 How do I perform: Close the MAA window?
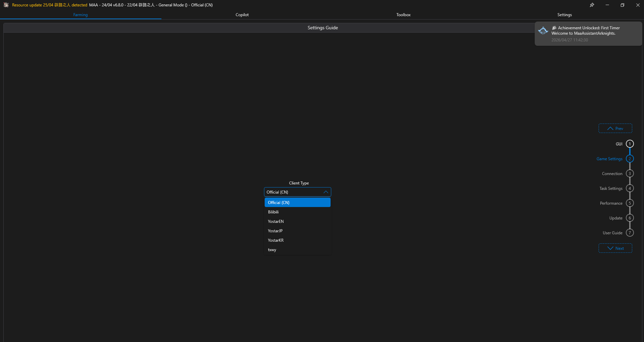tap(638, 5)
